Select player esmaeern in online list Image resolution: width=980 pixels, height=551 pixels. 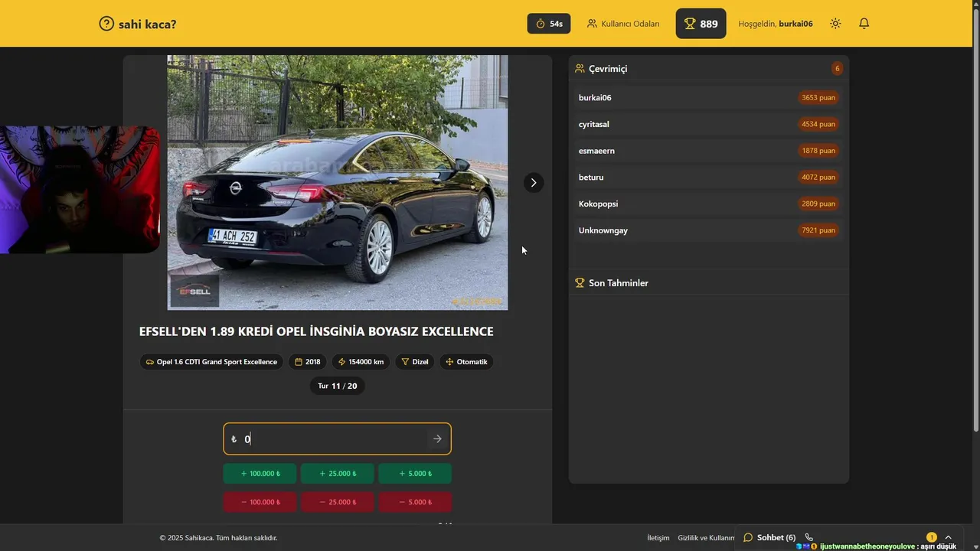708,151
